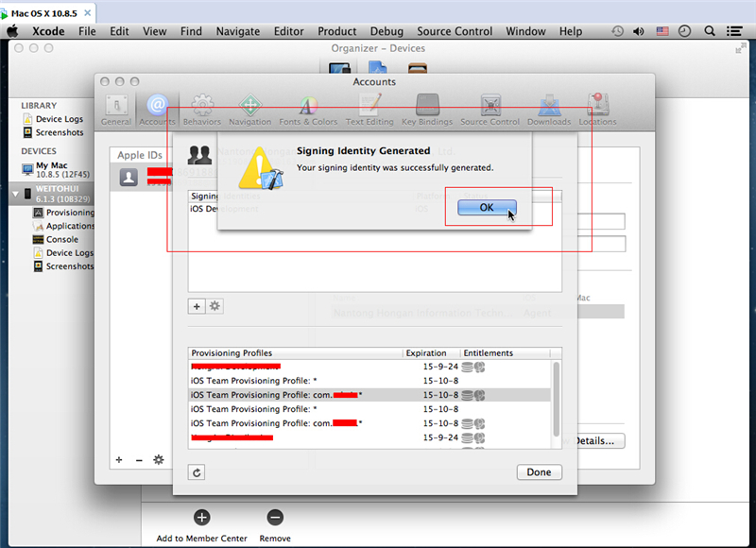
Task: Click the menu bar clock icon
Action: (x=684, y=31)
